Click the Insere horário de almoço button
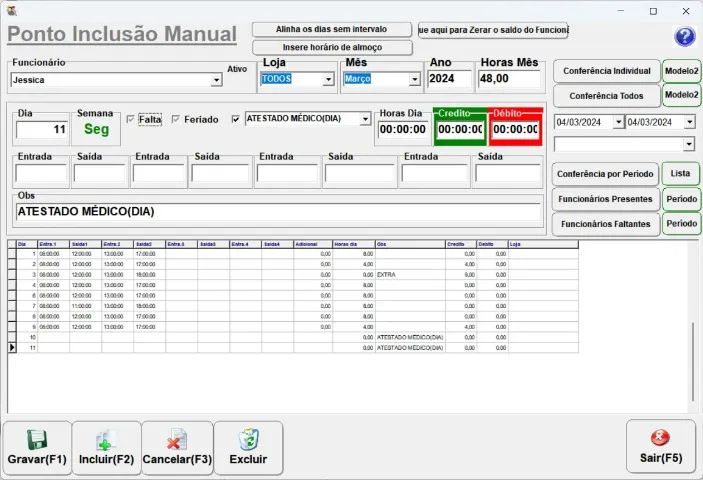 point(332,48)
